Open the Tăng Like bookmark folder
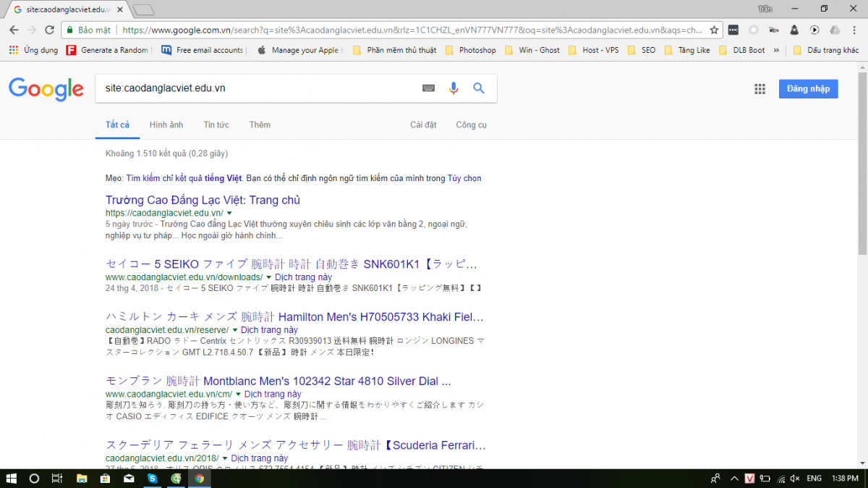 [687, 50]
